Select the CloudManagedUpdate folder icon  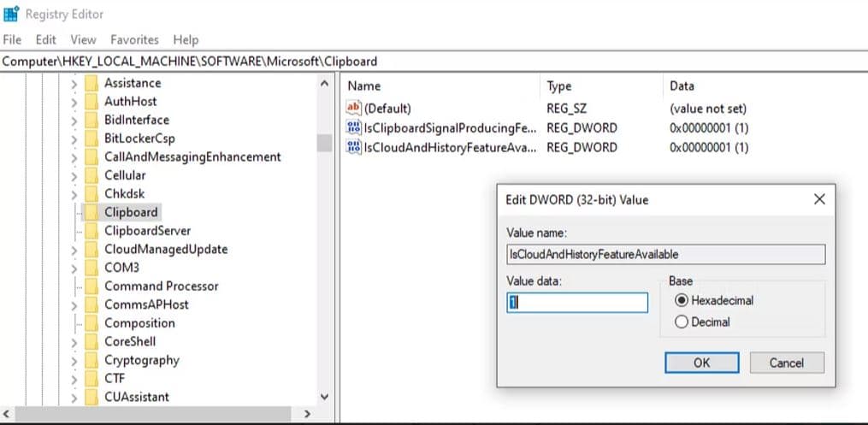pos(92,250)
